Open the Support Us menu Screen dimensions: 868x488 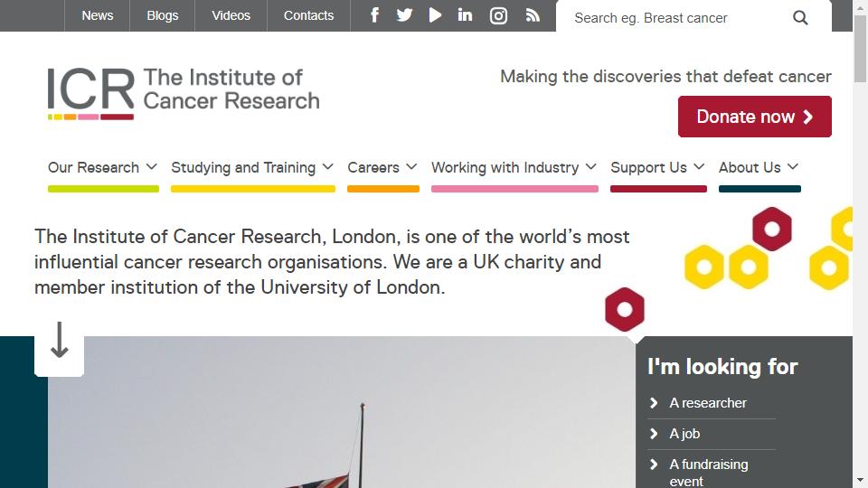click(648, 168)
